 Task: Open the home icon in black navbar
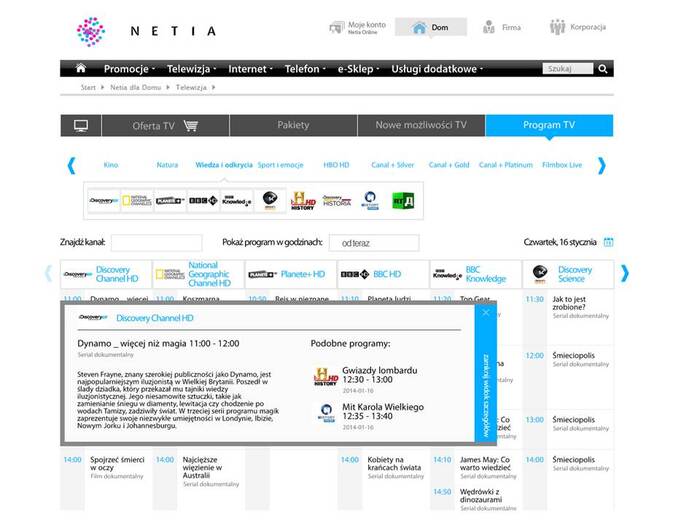point(81,68)
